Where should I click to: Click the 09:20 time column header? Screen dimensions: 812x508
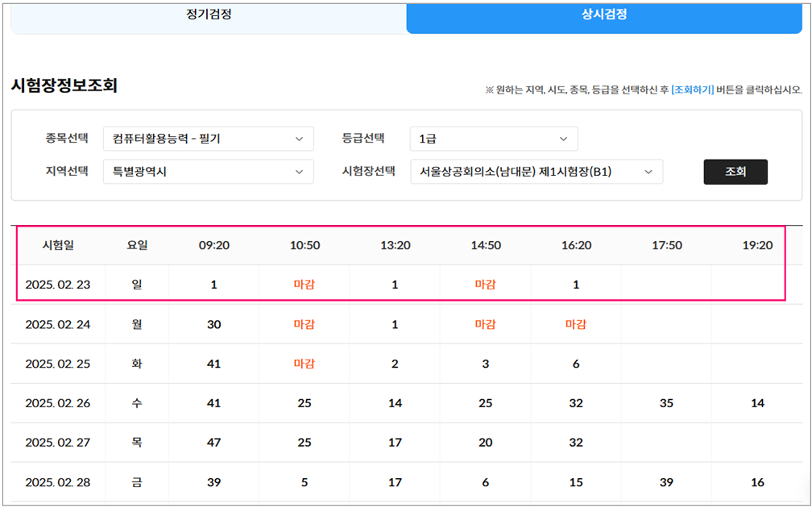click(214, 245)
